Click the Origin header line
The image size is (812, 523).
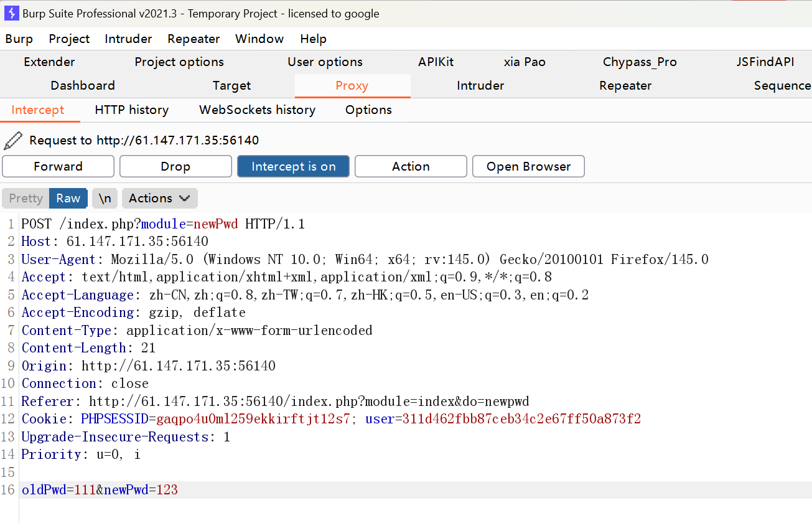click(x=148, y=365)
